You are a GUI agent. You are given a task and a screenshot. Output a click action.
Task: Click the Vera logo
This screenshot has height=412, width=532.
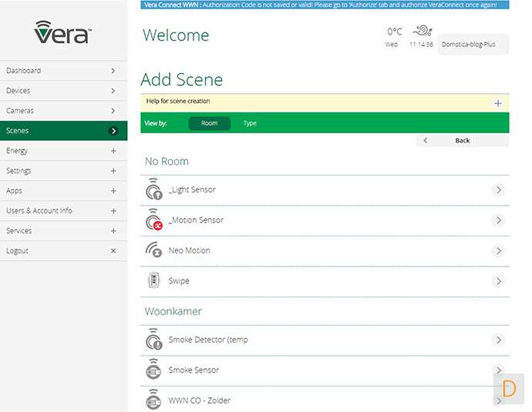62,33
